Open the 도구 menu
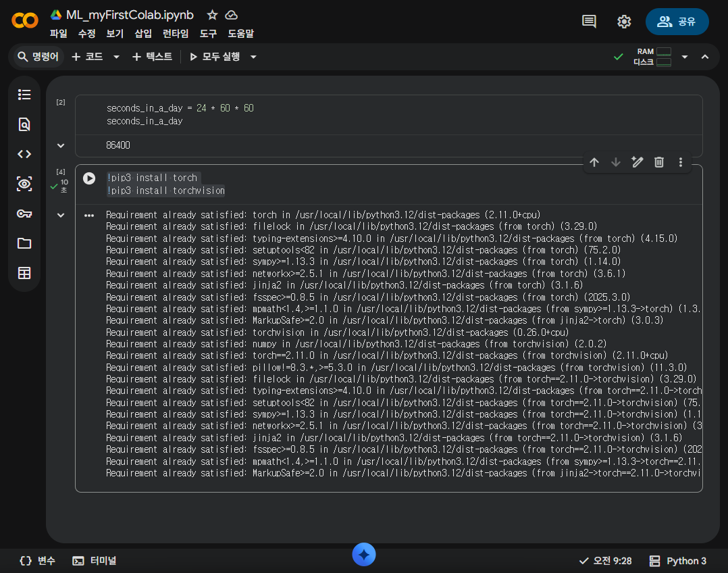 click(x=209, y=34)
